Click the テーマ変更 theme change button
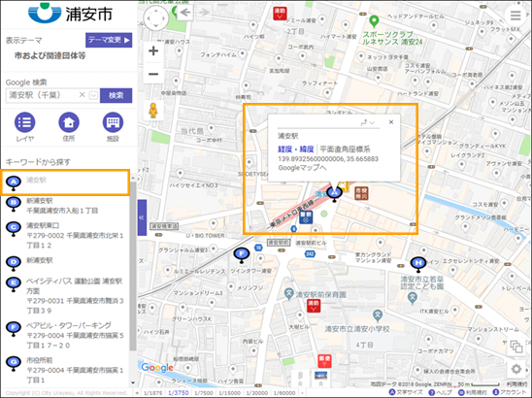532x398 pixels. tap(109, 40)
